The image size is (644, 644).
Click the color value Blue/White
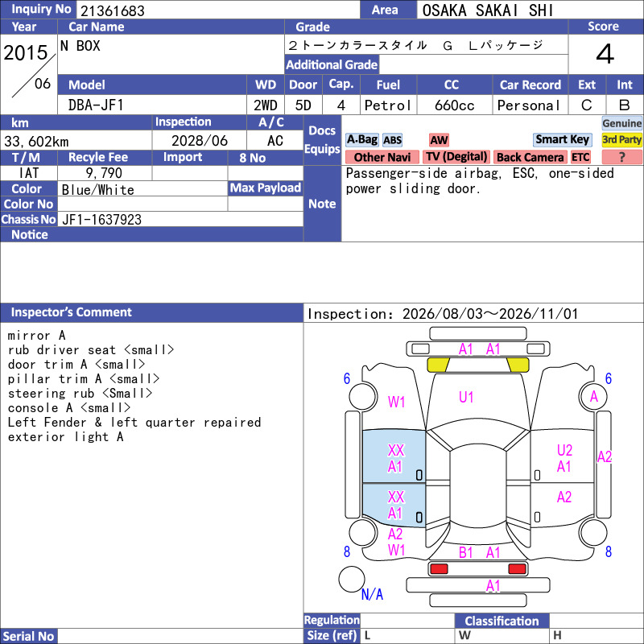tap(97, 190)
